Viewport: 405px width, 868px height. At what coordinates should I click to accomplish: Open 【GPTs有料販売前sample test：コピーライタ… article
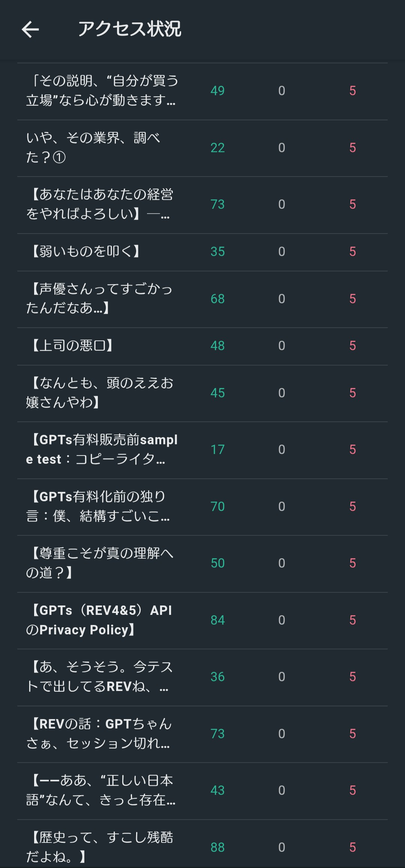coord(102,450)
